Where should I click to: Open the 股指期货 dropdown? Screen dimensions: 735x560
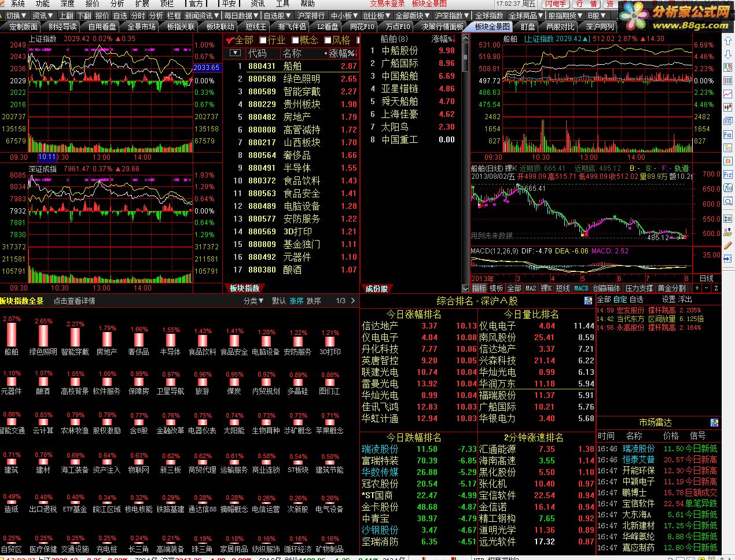565,16
